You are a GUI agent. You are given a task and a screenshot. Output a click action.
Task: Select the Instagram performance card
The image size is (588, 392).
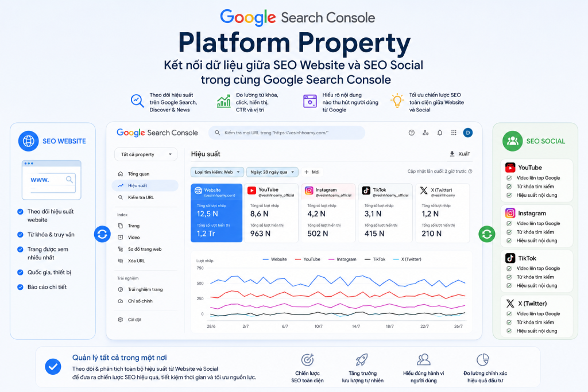coord(328,213)
